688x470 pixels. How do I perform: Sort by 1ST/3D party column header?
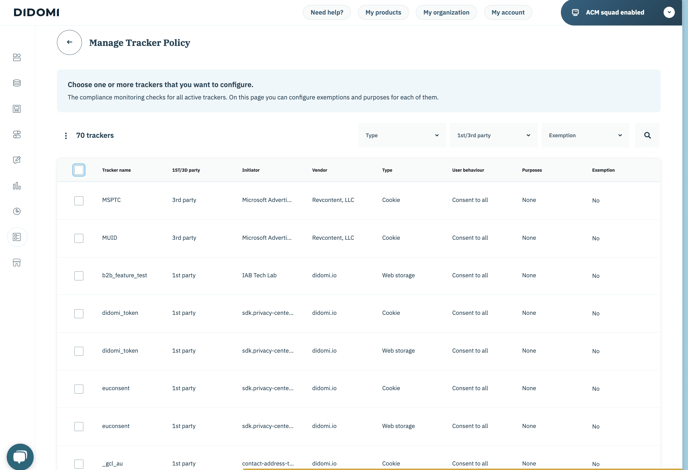tap(186, 170)
